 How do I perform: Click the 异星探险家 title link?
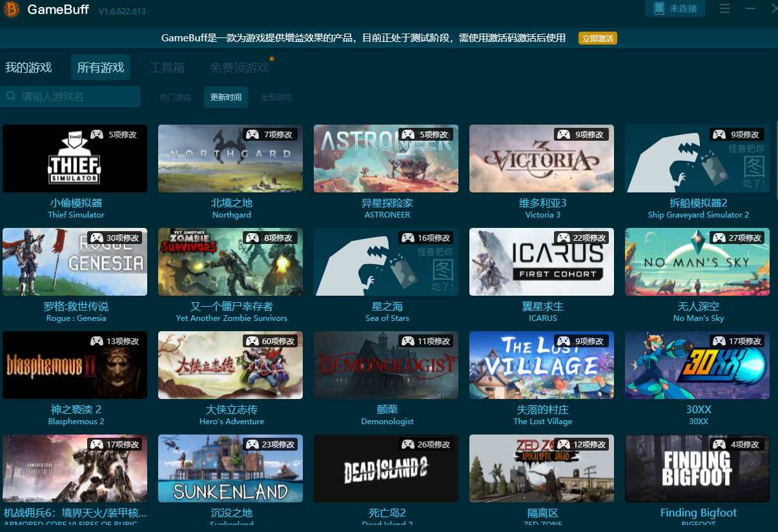(x=387, y=203)
